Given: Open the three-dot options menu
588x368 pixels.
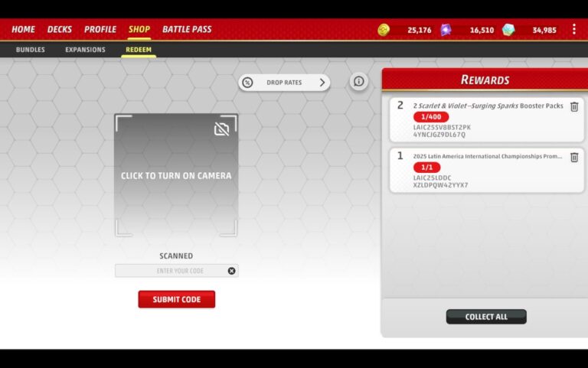Looking at the screenshot, I should click(573, 29).
